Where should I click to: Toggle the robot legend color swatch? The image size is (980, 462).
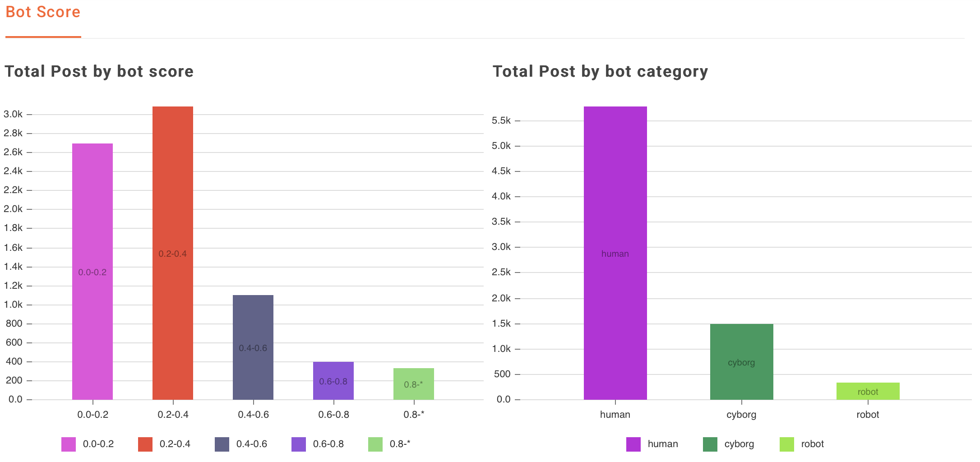pyautogui.click(x=787, y=444)
